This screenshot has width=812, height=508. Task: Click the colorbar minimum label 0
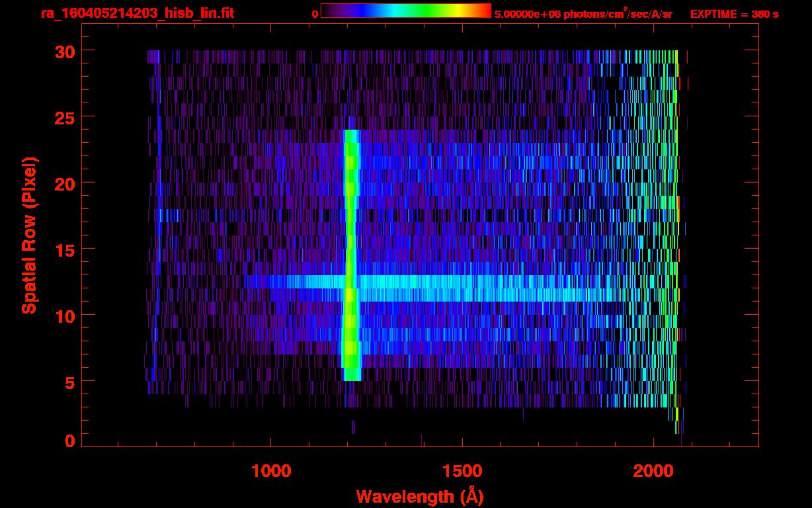315,14
